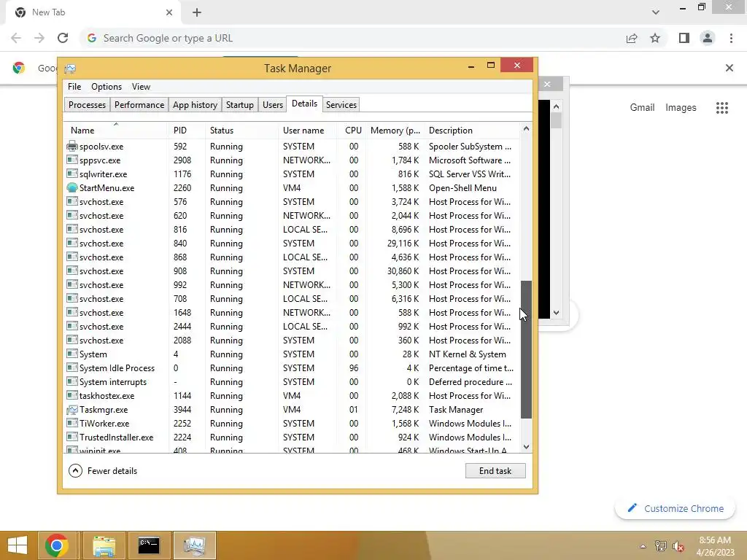Select the TiWorker.exe row
Screen dimensions: 747x560
pos(292,424)
